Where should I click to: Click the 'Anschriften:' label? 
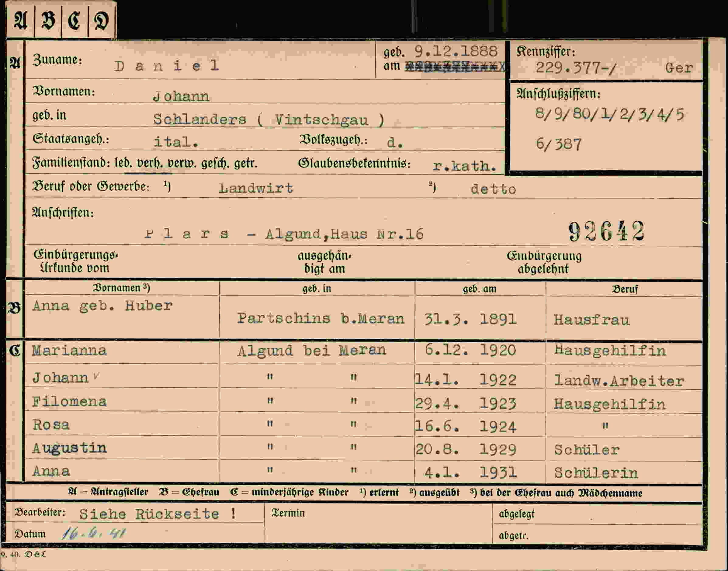(63, 213)
